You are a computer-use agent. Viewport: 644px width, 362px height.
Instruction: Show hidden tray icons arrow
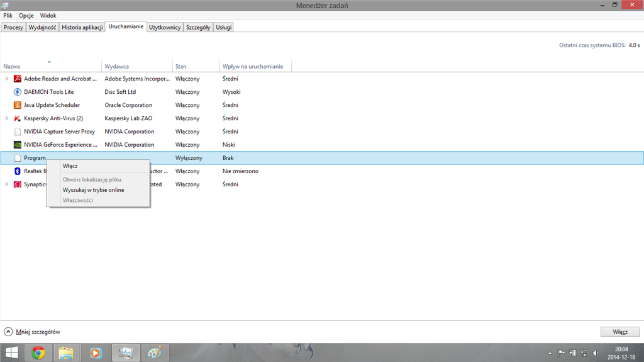tap(550, 353)
